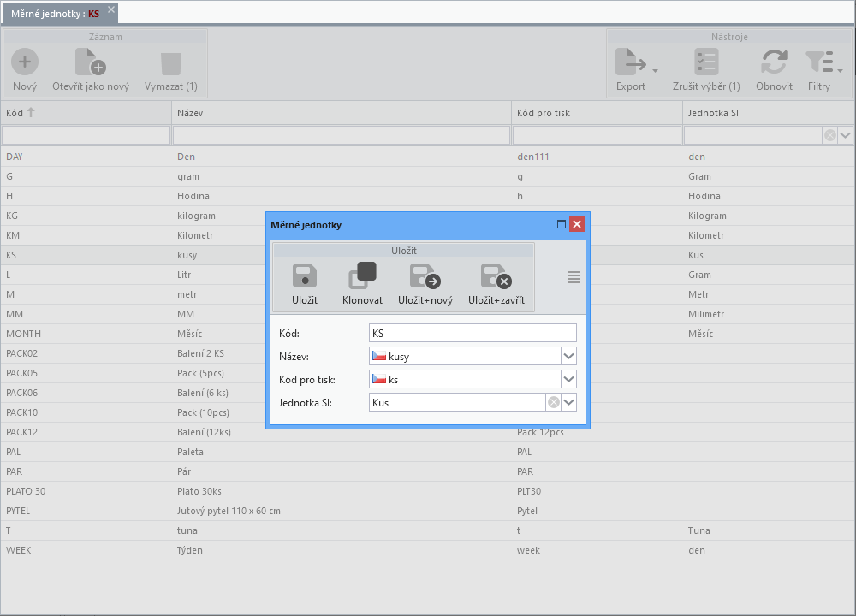Expand the Název language dropdown
This screenshot has width=856, height=616.
tap(569, 356)
